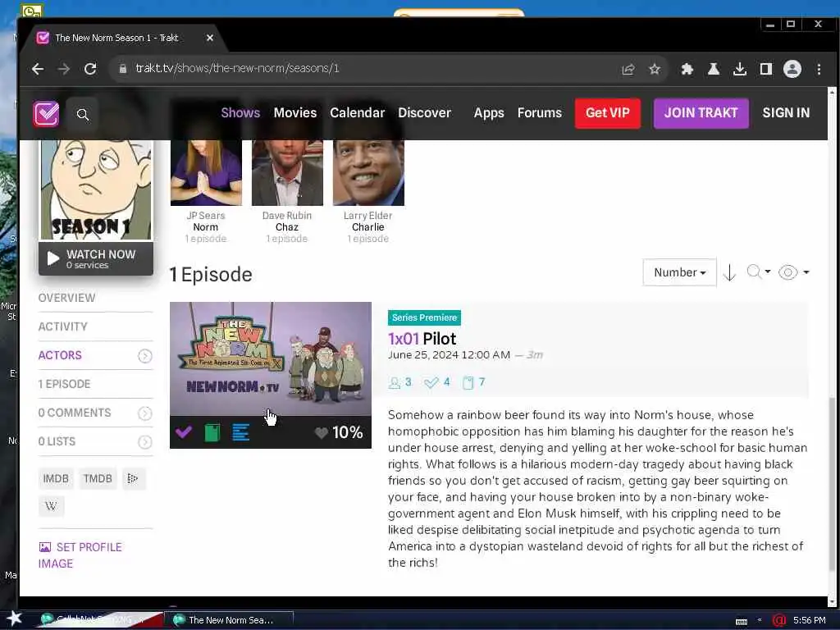Open Chrome three-dot menu
The width and height of the screenshot is (840, 630).
(819, 69)
